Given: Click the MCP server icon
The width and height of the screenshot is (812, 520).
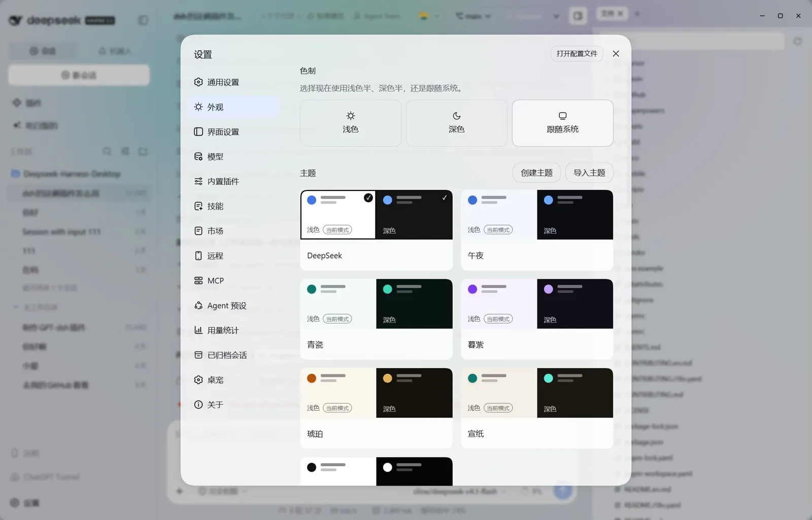Looking at the screenshot, I should click(198, 280).
